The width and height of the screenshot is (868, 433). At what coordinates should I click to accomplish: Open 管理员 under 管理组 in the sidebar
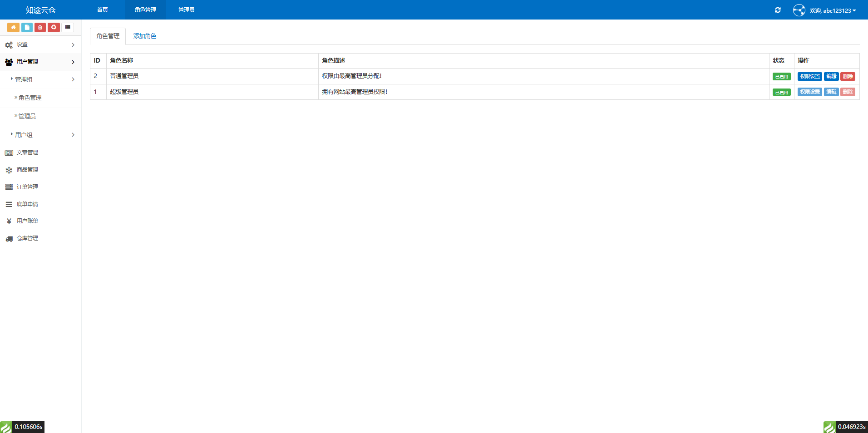27,116
